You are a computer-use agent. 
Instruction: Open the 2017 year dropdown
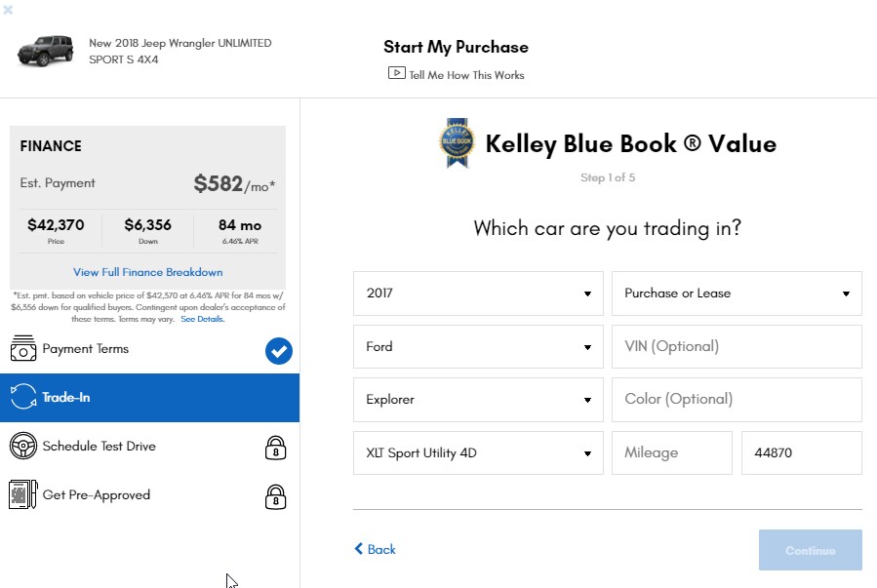coord(478,294)
